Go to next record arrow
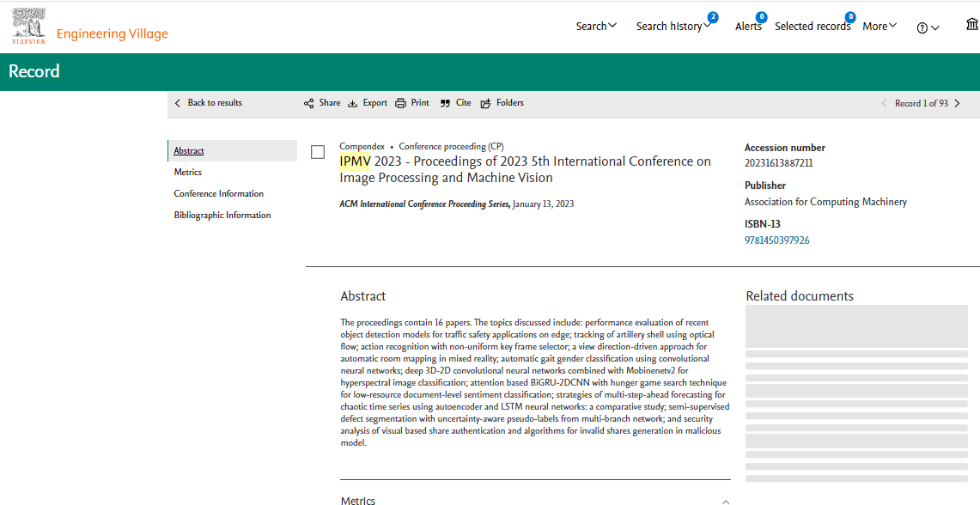The image size is (980, 505). tap(958, 103)
